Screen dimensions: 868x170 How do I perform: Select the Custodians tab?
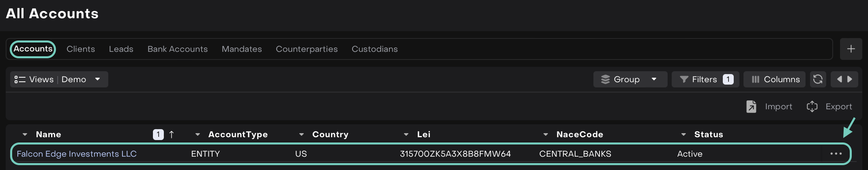(374, 49)
